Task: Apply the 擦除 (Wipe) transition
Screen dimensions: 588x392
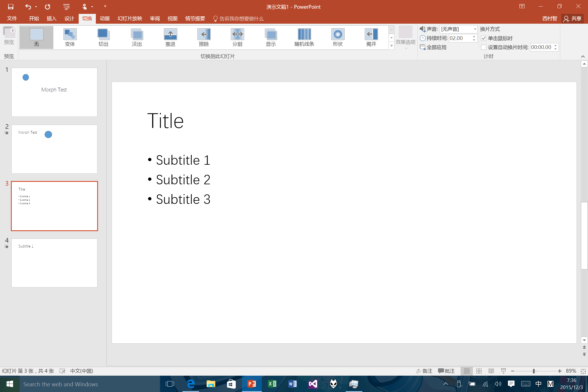Action: (204, 37)
